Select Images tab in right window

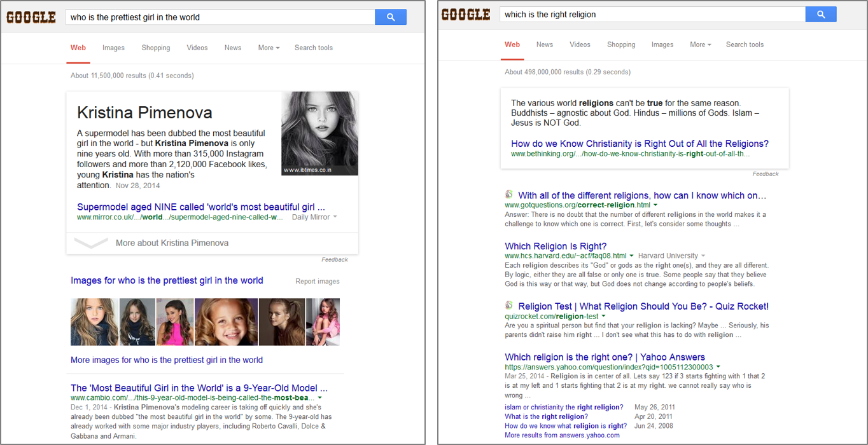662,44
